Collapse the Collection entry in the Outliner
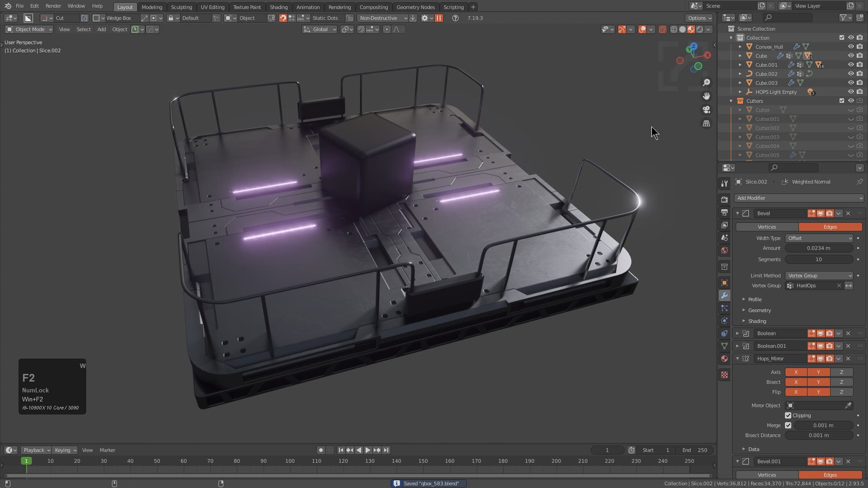The height and width of the screenshot is (488, 868). click(x=731, y=38)
